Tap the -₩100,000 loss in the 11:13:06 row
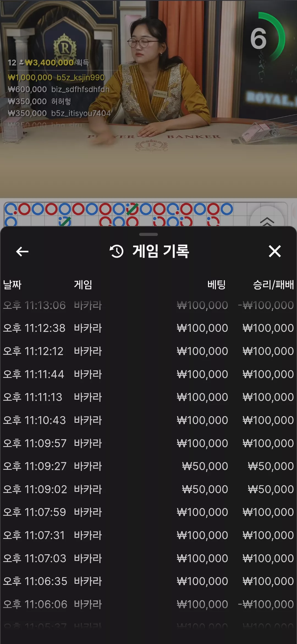This screenshot has height=644, width=297. click(266, 305)
